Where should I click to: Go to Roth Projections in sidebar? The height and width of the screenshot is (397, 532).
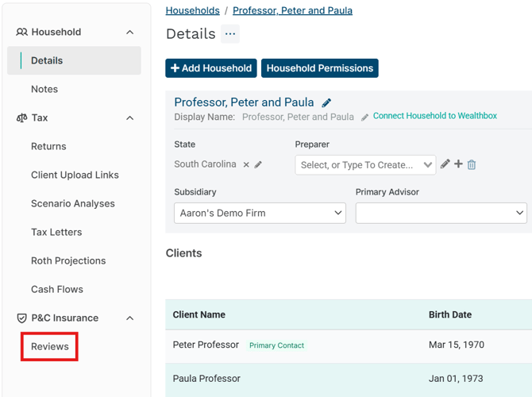click(68, 261)
